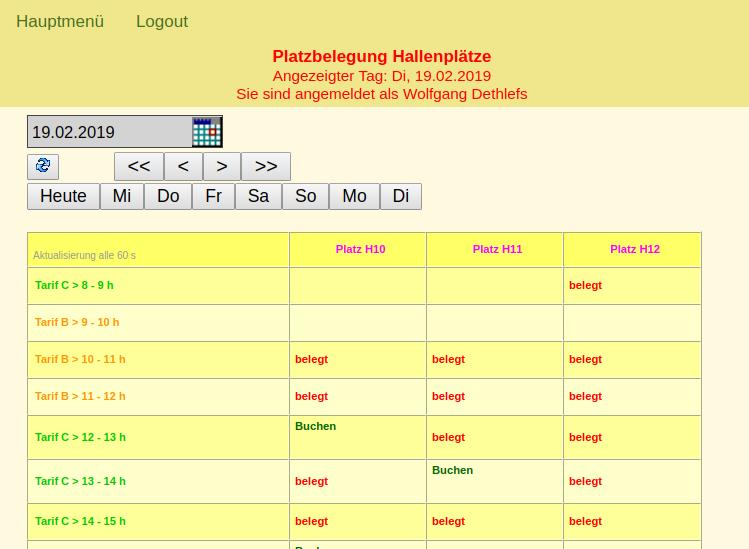Advance to next day with > button
Viewport: 749px width, 549px height.
(x=222, y=166)
